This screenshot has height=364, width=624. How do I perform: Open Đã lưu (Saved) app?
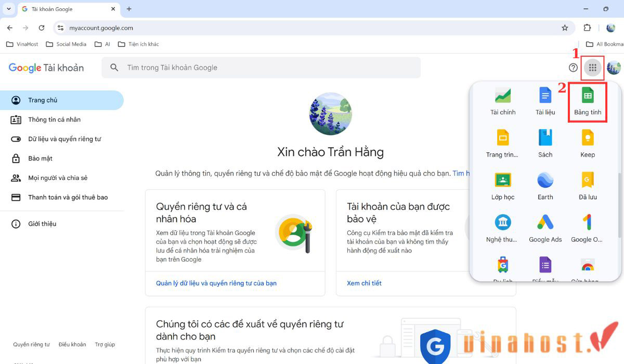tap(588, 187)
